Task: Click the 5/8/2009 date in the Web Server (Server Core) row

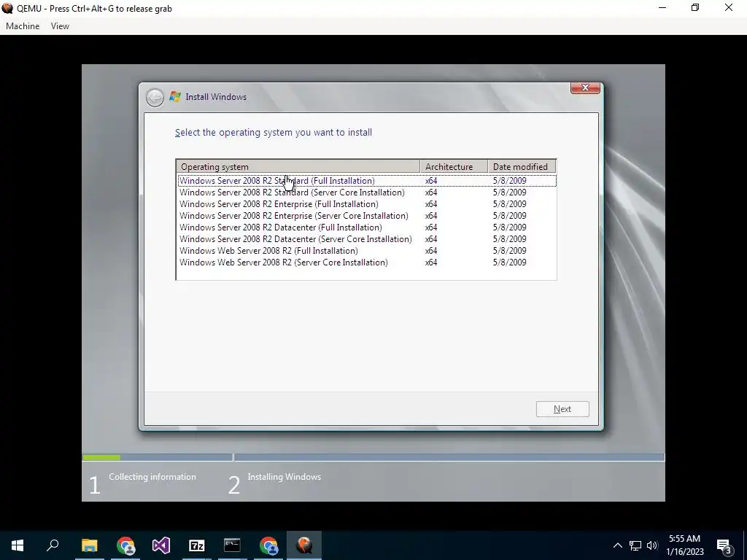Action: (x=509, y=262)
